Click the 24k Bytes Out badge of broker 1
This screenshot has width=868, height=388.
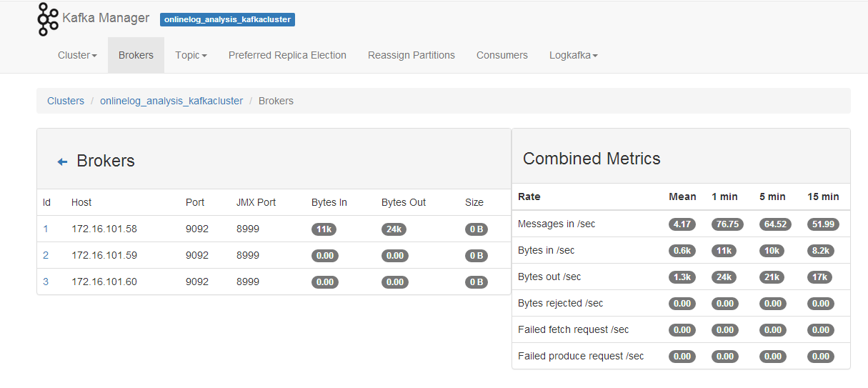coord(395,229)
